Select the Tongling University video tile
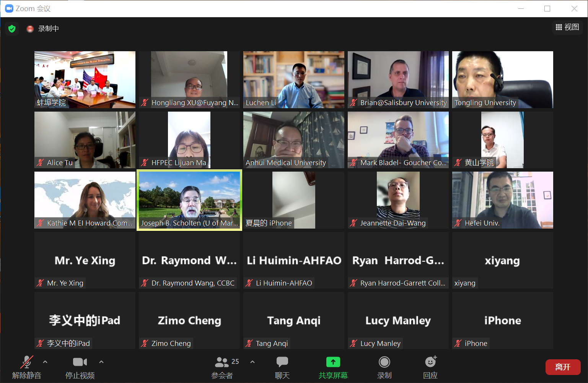 pos(502,80)
